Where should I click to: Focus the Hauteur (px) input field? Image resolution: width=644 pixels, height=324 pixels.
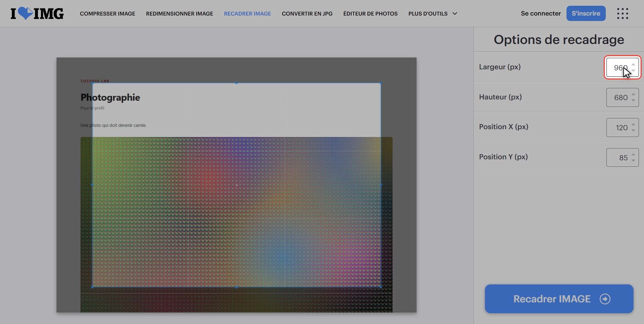click(622, 97)
